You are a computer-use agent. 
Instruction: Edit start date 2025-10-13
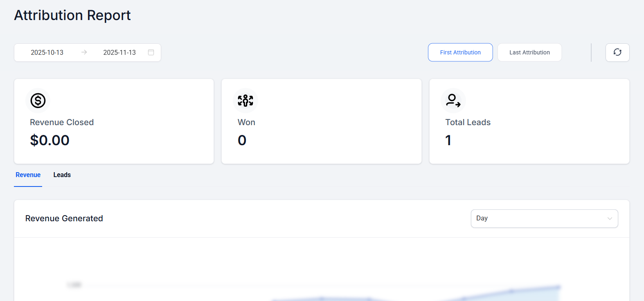click(x=47, y=52)
